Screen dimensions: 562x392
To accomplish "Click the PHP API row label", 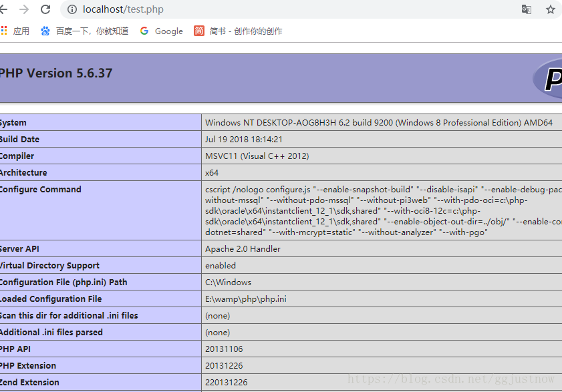I will [15, 349].
